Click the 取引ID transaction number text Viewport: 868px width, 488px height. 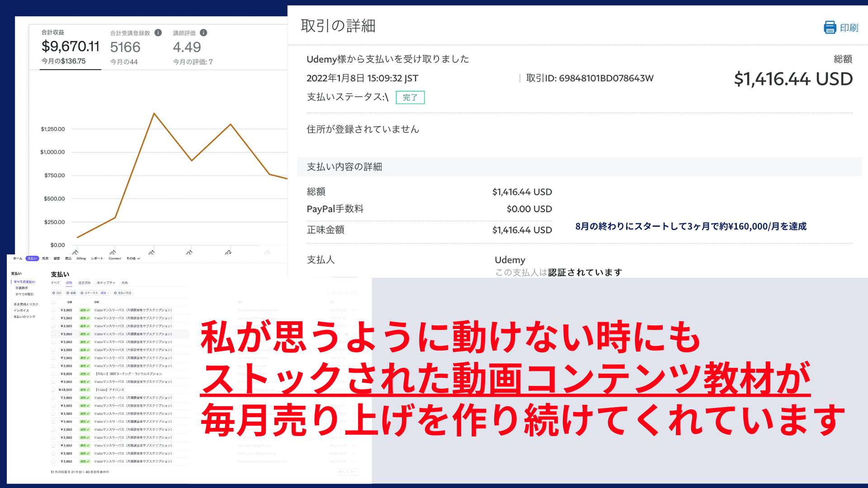(590, 78)
